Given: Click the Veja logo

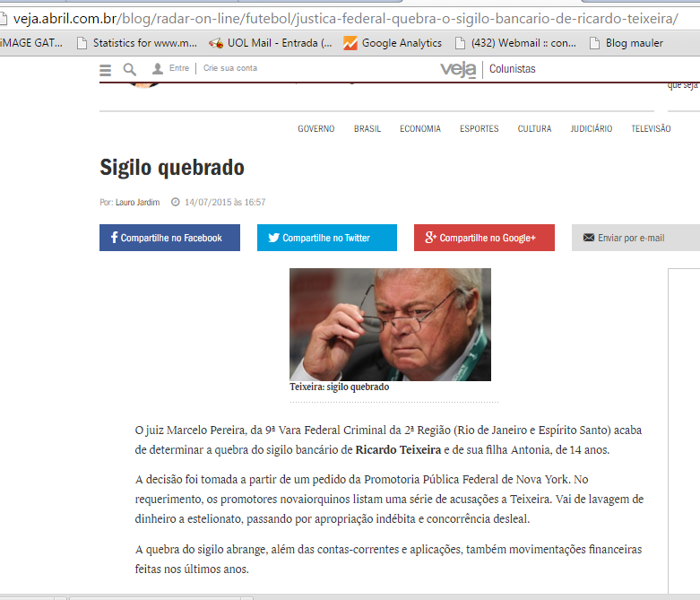Looking at the screenshot, I should (x=458, y=70).
